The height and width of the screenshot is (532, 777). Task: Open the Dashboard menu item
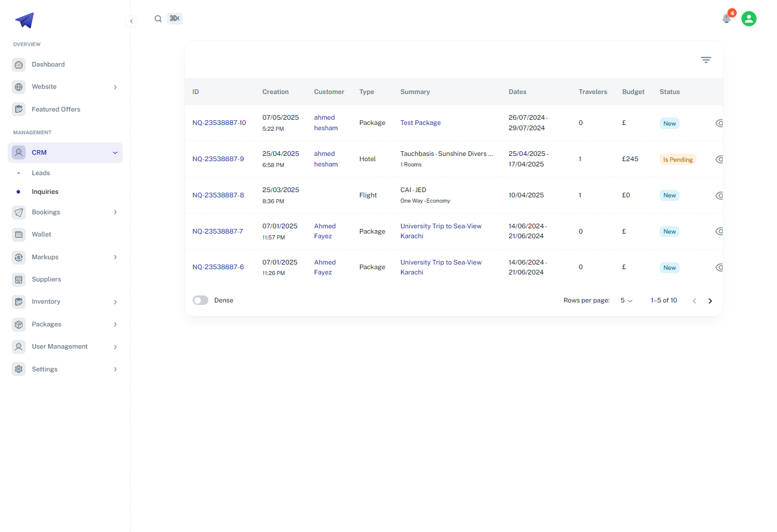(65, 64)
